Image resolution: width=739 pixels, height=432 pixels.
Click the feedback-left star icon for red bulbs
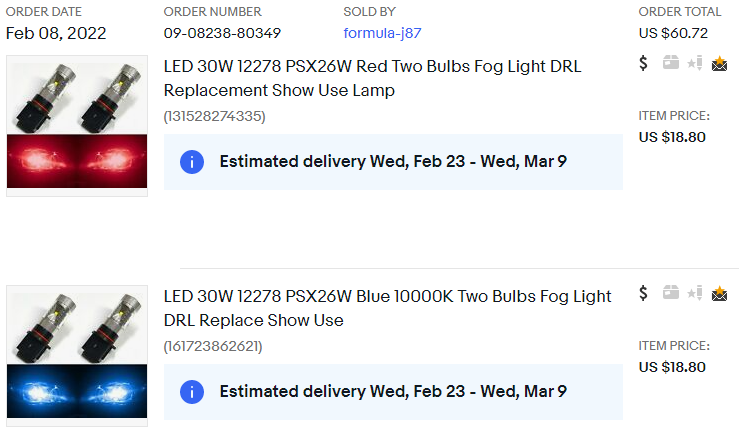tap(695, 64)
